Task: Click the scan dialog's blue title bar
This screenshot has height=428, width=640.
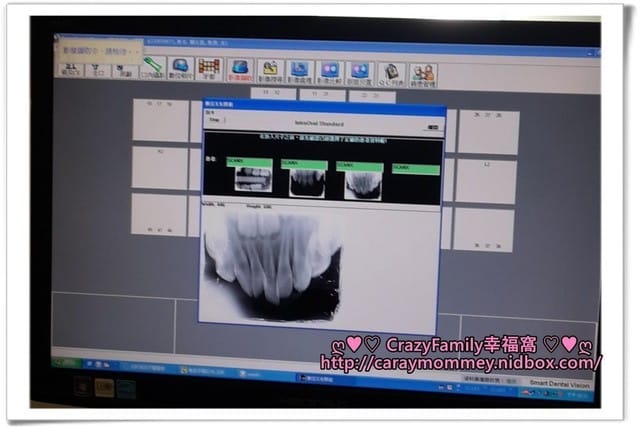Action: point(324,108)
